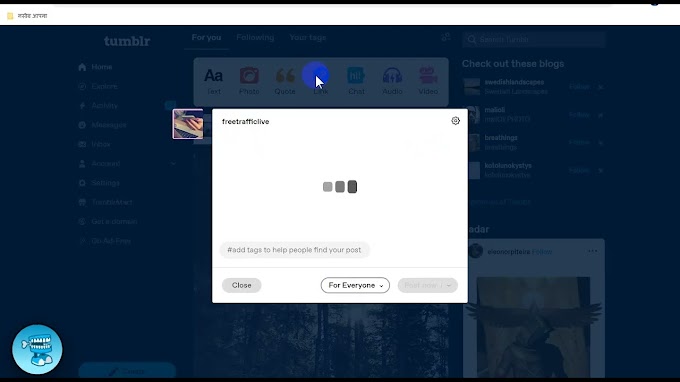Open the For Everyone audience dropdown

pos(355,285)
